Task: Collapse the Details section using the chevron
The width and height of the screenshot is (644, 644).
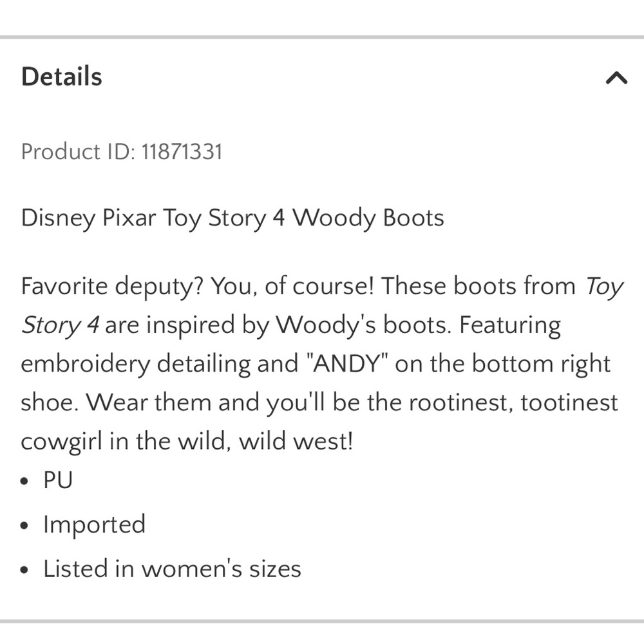Action: point(618,78)
